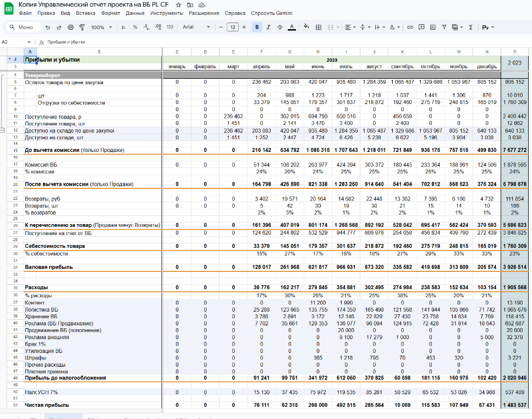Screen dimensions: 532x419
Task: Click the font size 12 field
Action: pos(232,27)
